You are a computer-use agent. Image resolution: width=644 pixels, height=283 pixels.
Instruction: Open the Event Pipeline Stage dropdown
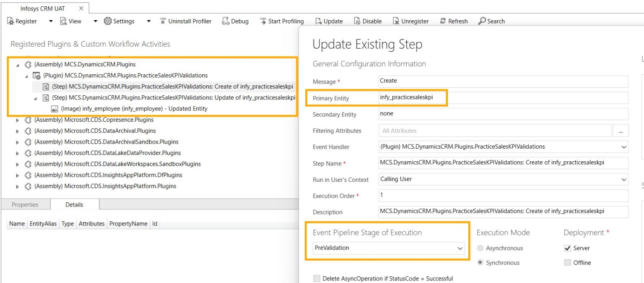click(x=460, y=248)
